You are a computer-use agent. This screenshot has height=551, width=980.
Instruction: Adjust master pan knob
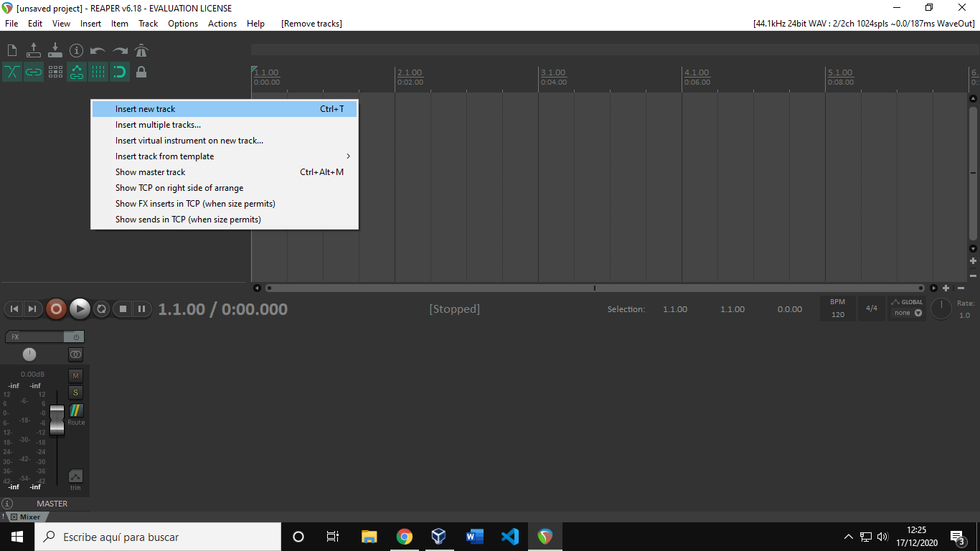[x=29, y=354]
